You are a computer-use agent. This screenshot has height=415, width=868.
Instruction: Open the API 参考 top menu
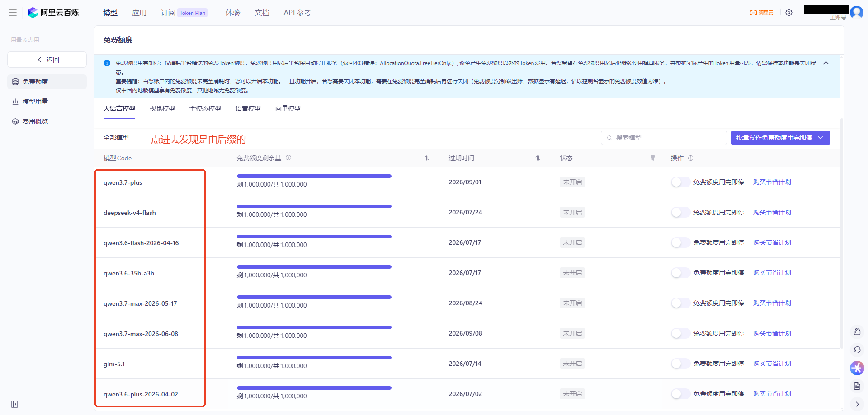pos(297,13)
